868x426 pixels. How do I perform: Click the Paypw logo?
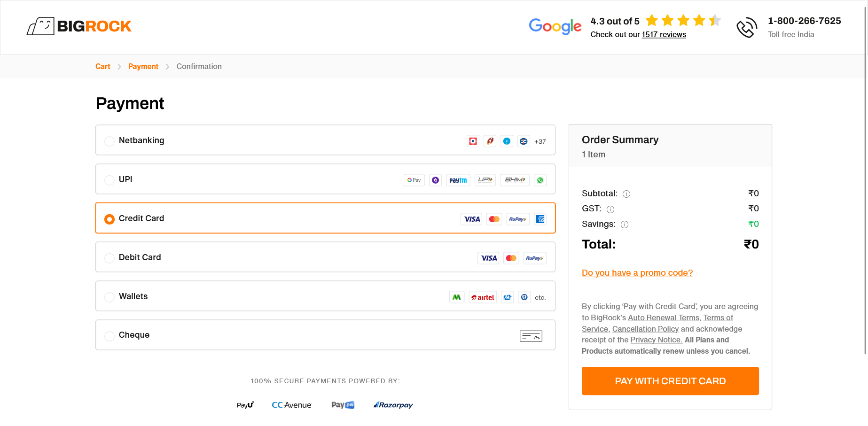click(x=343, y=405)
